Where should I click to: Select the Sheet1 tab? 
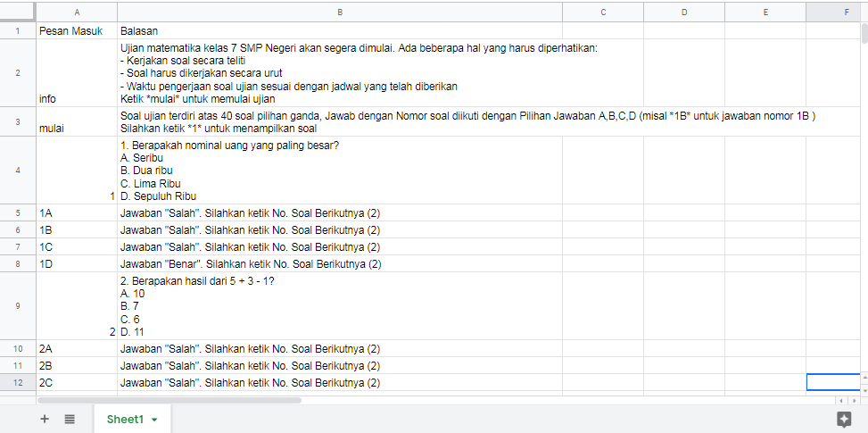pyautogui.click(x=132, y=419)
